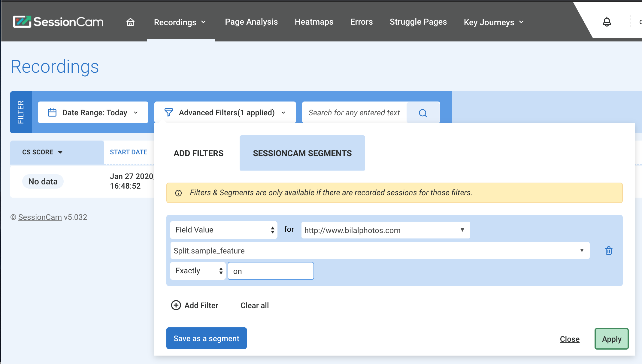
Task: Open the bilalphotos.com URL dropdown
Action: 386,230
